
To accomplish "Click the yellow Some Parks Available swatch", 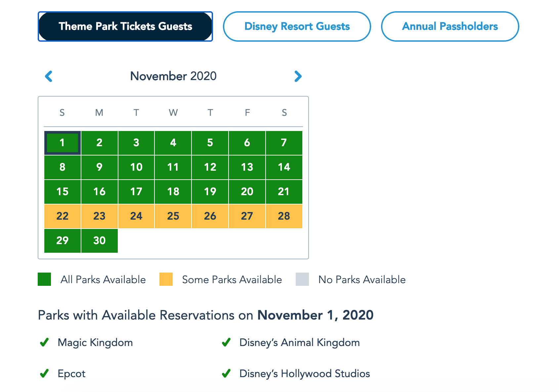I will tap(166, 279).
